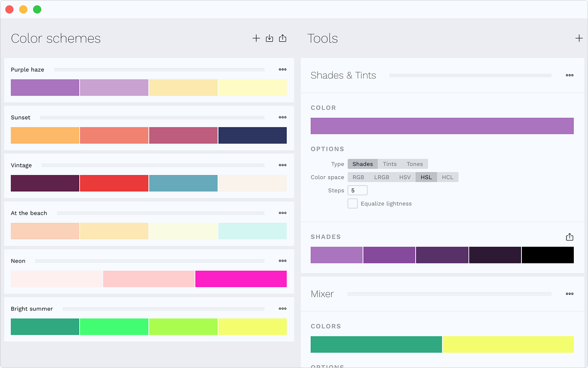
Task: Open options menu for Vintage scheme
Action: pos(282,165)
